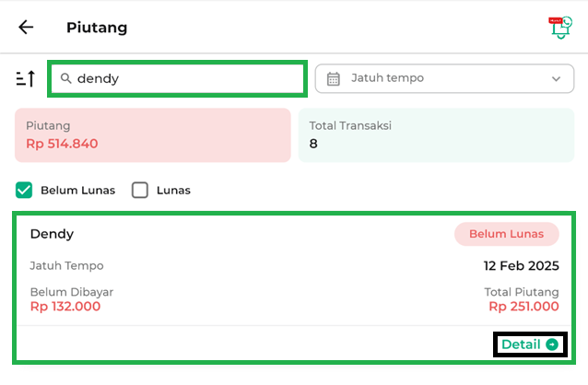
Task: Click the Belum Lunas status badge
Action: [506, 234]
